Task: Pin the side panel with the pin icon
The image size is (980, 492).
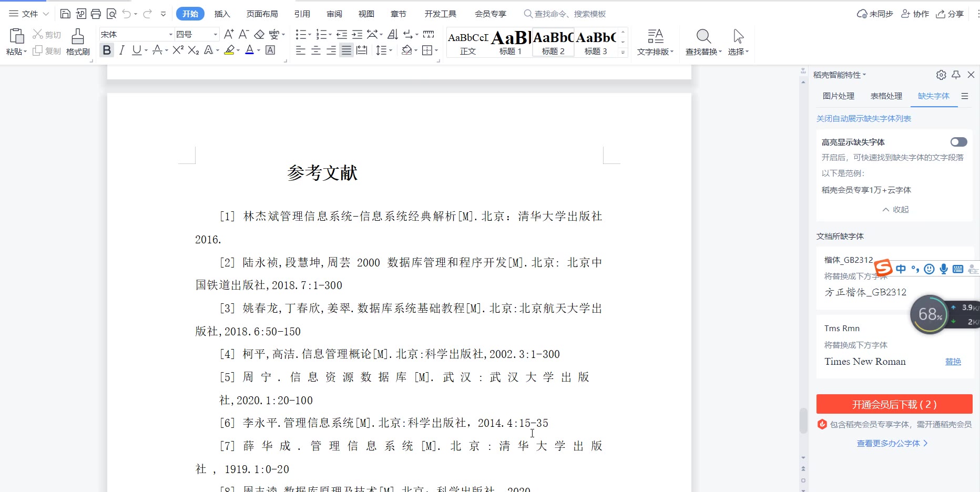Action: (956, 75)
